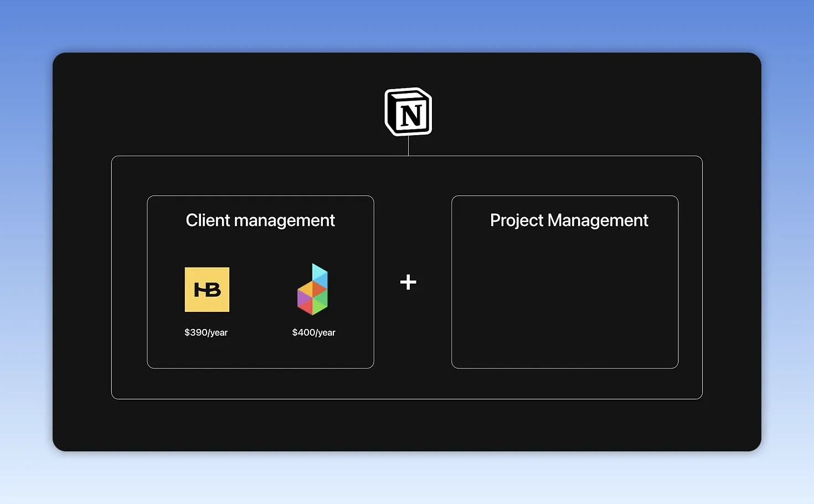Select the Client management heading

point(260,220)
